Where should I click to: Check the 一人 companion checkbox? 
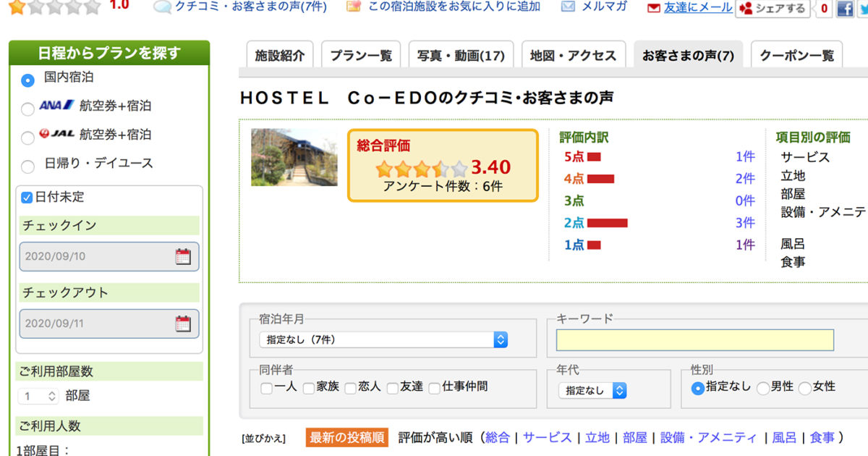(x=266, y=388)
